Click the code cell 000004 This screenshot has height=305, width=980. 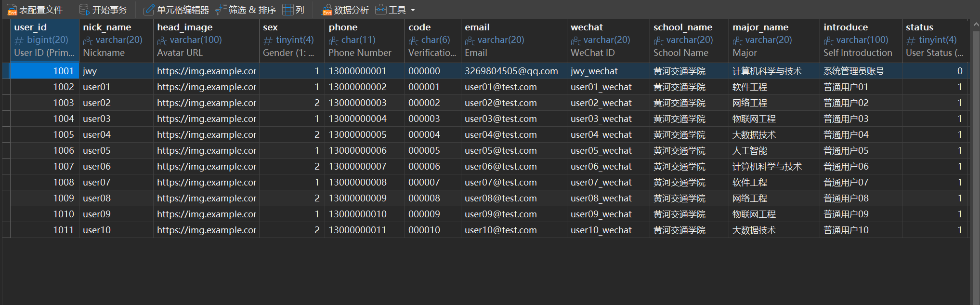tap(433, 134)
